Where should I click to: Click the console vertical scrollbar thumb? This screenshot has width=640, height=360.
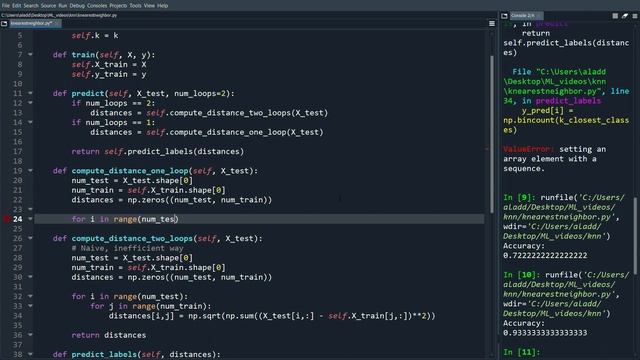(x=635, y=237)
